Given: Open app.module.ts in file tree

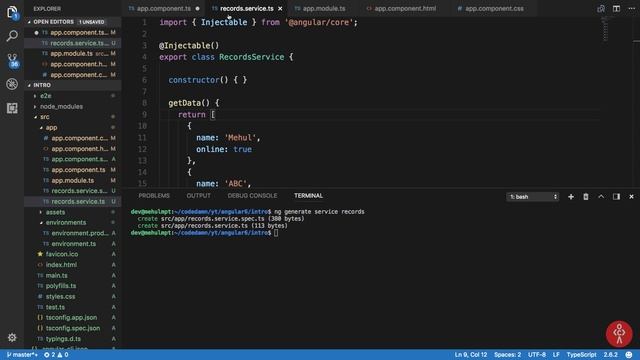Looking at the screenshot, I should [x=73, y=180].
